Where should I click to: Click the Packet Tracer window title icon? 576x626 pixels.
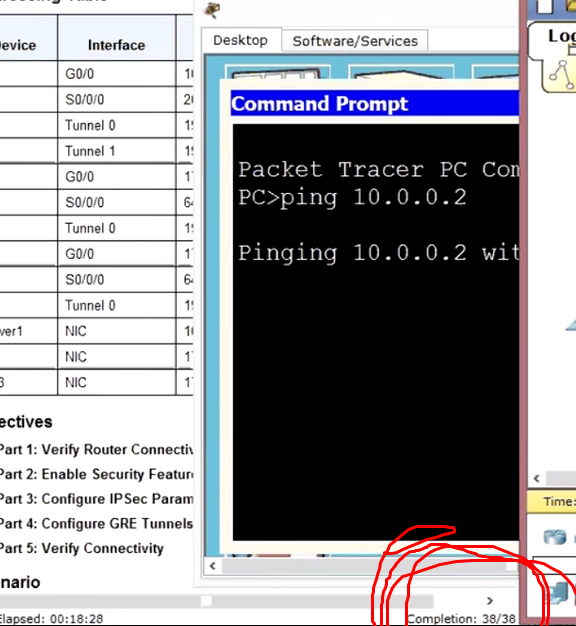[212, 10]
